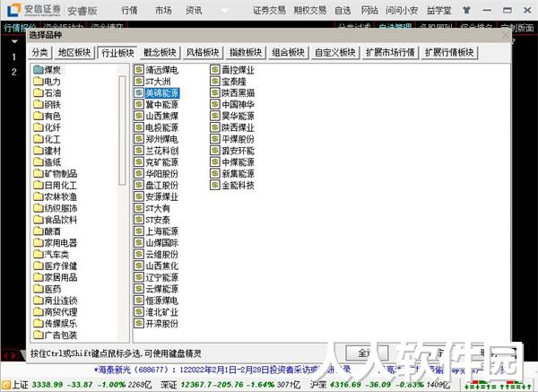The image size is (538, 392).
Task: Select 家用电器 sector in tree
Action: (56, 243)
